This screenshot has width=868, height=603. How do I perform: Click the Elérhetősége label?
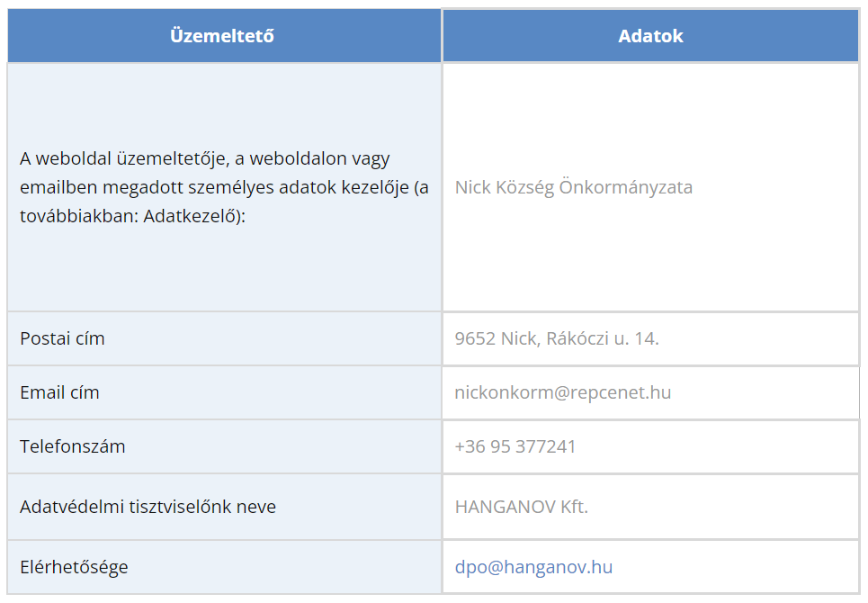tap(74, 568)
